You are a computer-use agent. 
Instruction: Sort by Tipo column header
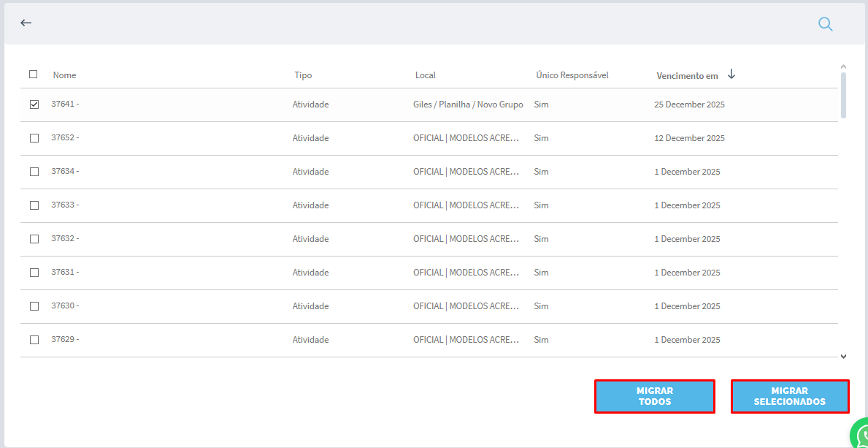coord(303,75)
